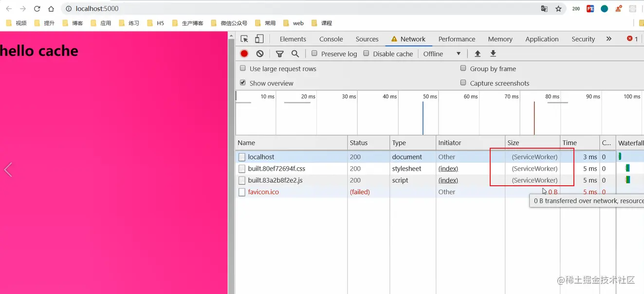
Task: Click the browser forward arrow
Action: 23,9
